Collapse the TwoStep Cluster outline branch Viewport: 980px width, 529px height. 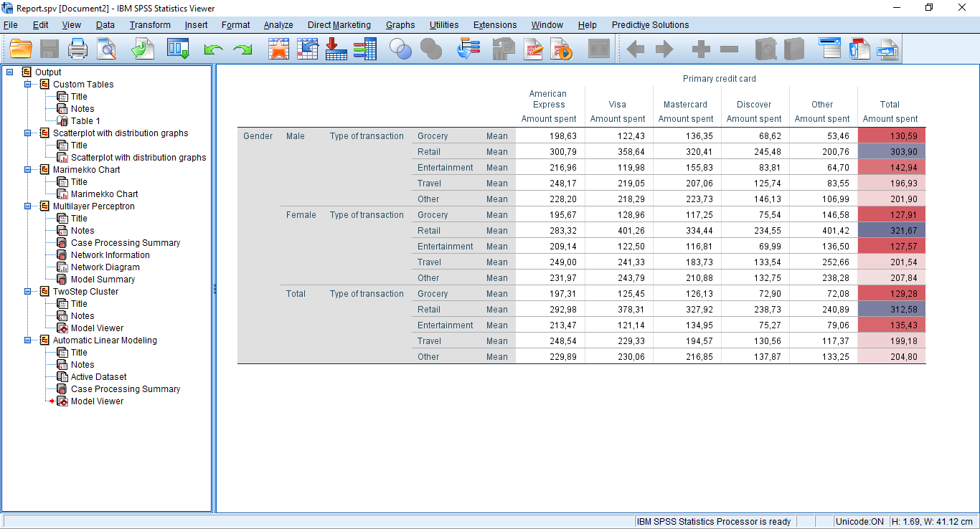(x=28, y=291)
